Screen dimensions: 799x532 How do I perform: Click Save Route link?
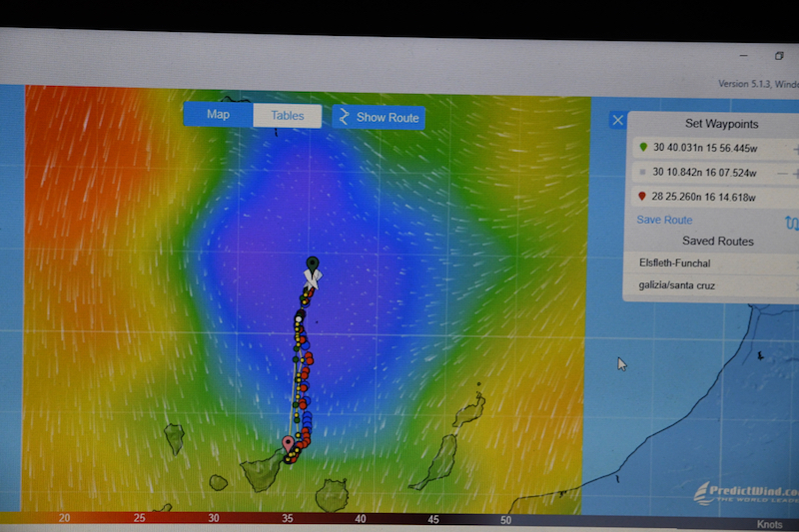coord(664,220)
